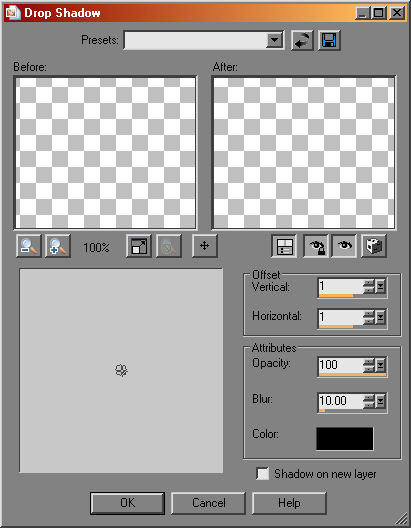Image resolution: width=411 pixels, height=528 pixels.
Task: Save preset with the floppy disk icon
Action: click(x=329, y=40)
